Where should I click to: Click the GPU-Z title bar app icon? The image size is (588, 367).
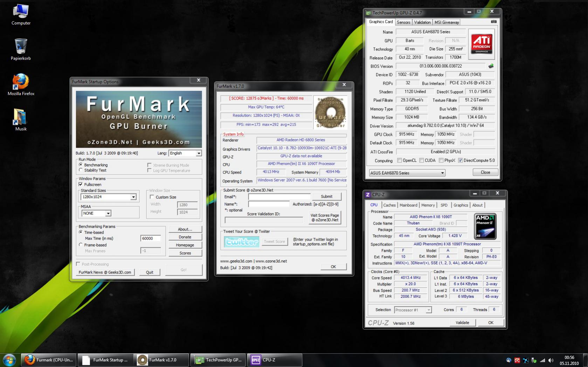(x=368, y=13)
